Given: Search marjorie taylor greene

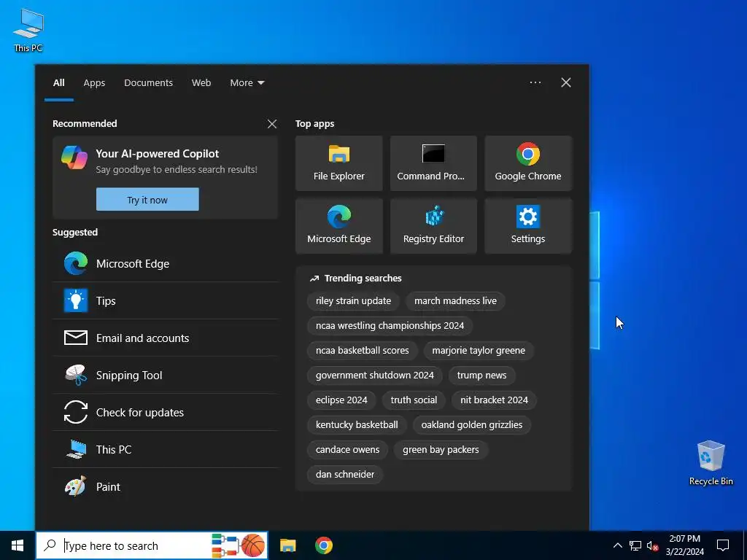Looking at the screenshot, I should [x=479, y=351].
